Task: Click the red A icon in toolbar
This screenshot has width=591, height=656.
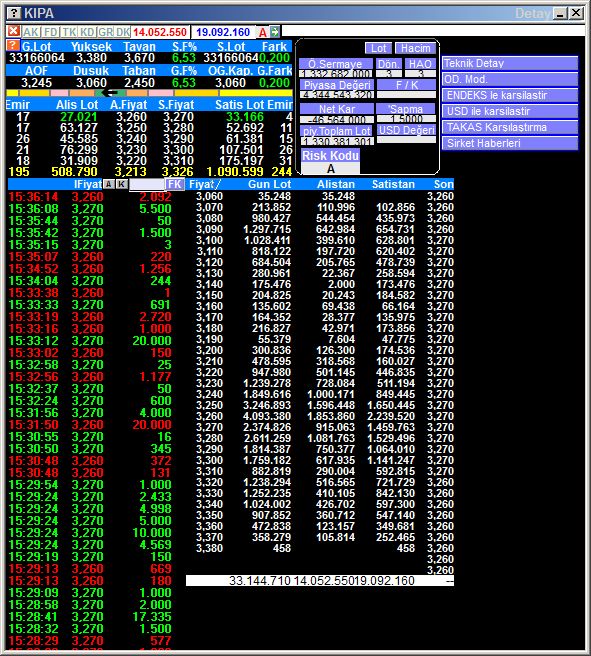Action: tap(263, 32)
